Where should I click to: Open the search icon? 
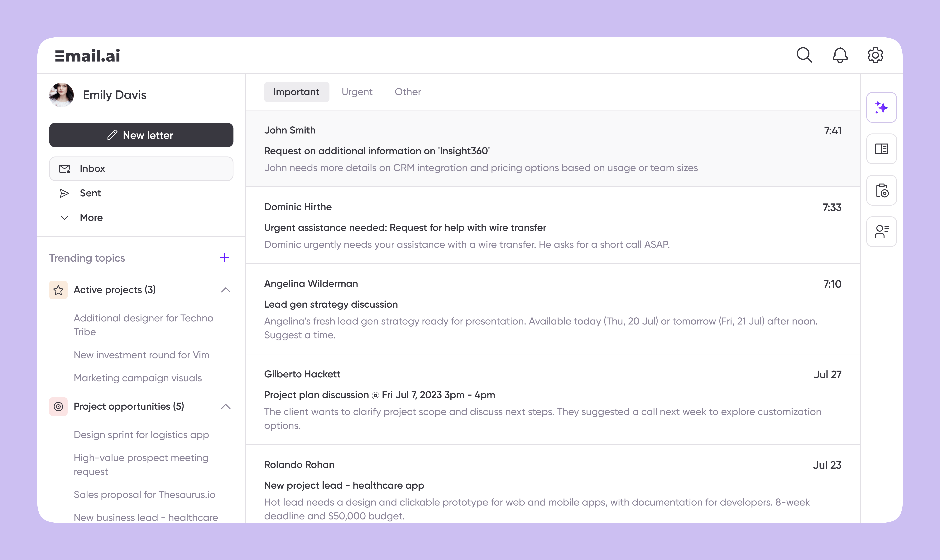pos(804,55)
